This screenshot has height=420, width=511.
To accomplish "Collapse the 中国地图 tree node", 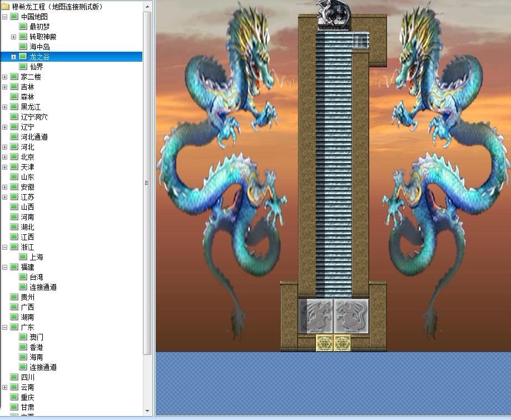I will [4, 17].
